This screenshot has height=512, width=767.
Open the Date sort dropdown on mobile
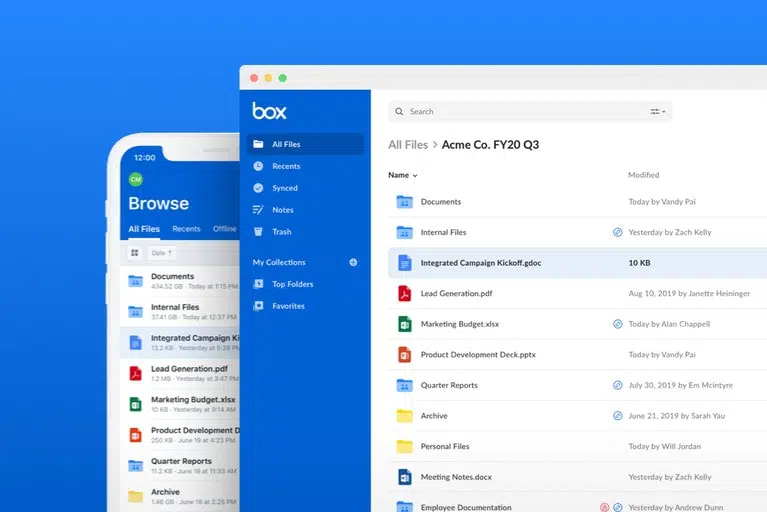click(x=161, y=253)
